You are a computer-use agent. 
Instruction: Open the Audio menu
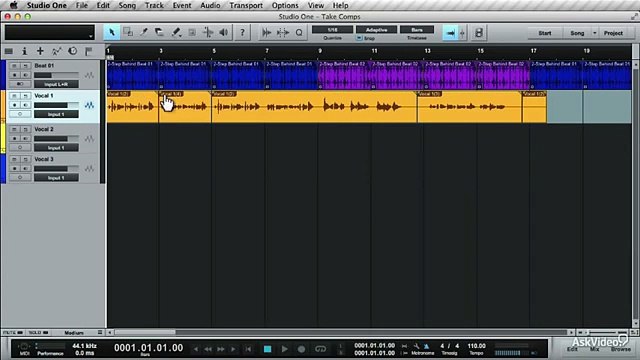210,5
